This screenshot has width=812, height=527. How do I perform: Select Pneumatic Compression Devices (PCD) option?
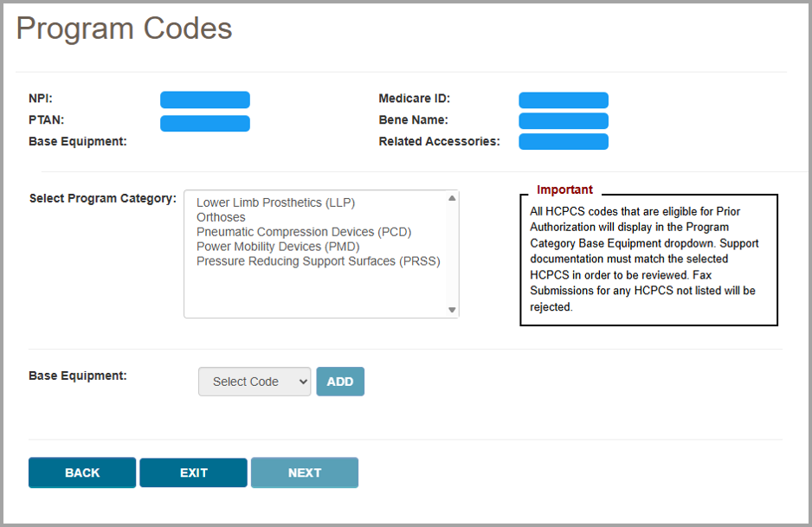click(x=304, y=232)
